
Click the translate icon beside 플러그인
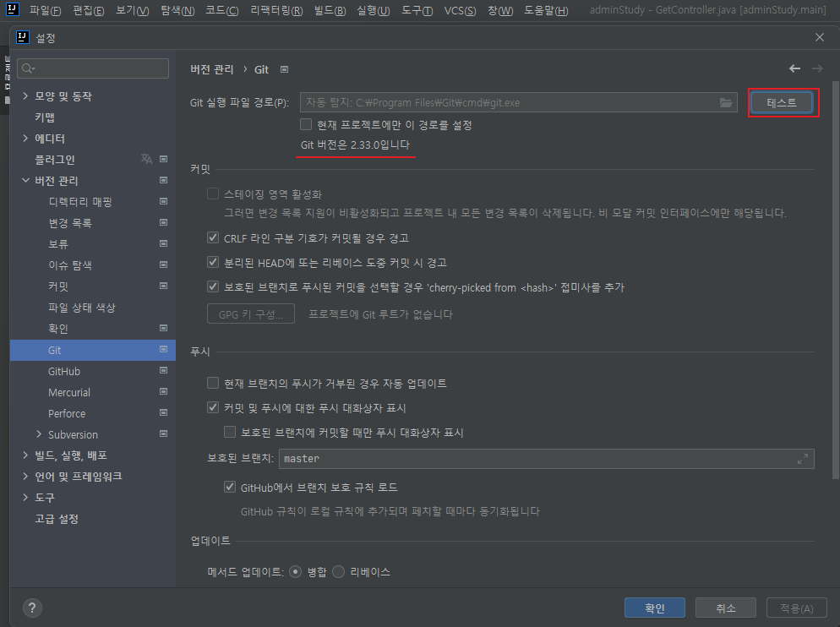coord(146,159)
